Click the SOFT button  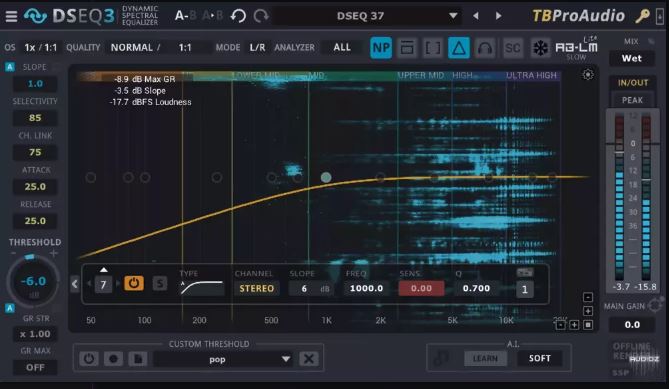tap(540, 358)
